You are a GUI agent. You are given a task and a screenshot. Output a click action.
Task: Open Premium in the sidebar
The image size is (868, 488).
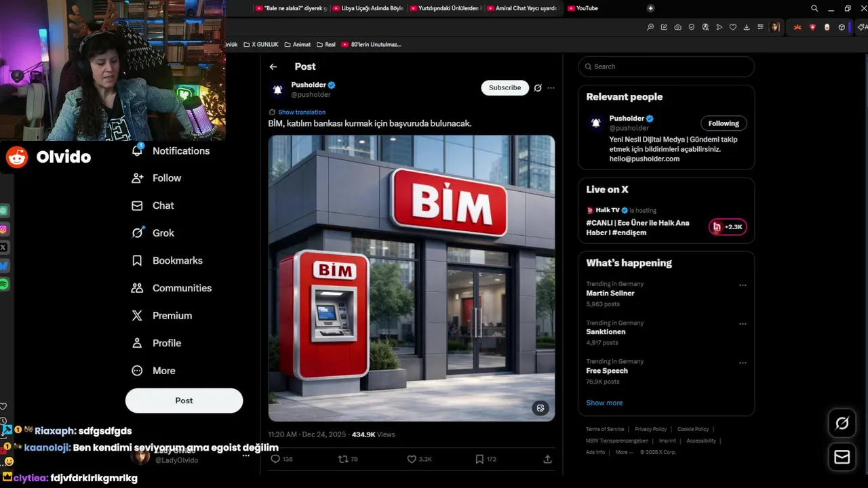pyautogui.click(x=162, y=315)
